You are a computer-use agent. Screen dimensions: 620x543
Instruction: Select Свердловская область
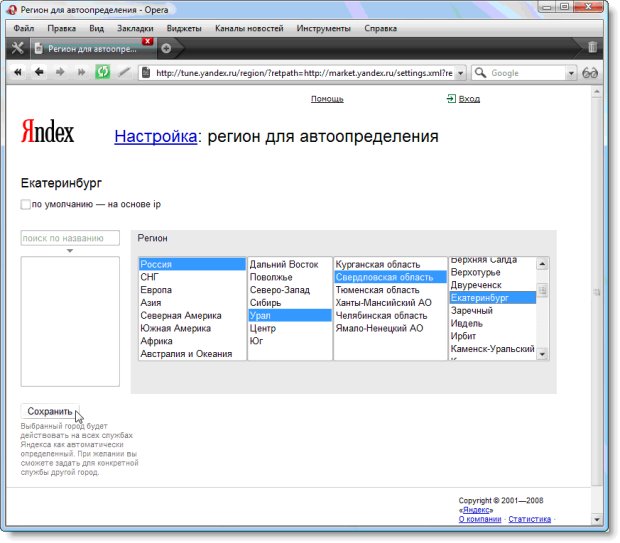coord(390,277)
